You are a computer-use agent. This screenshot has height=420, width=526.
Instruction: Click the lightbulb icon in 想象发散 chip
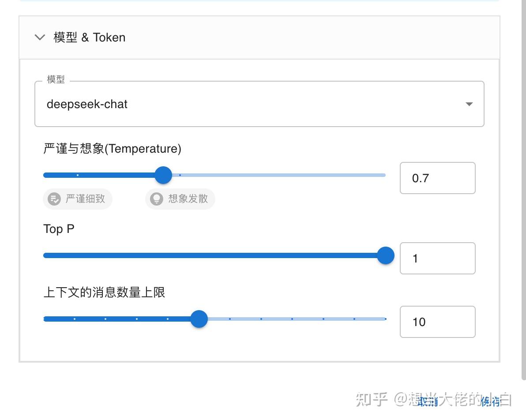(x=156, y=199)
